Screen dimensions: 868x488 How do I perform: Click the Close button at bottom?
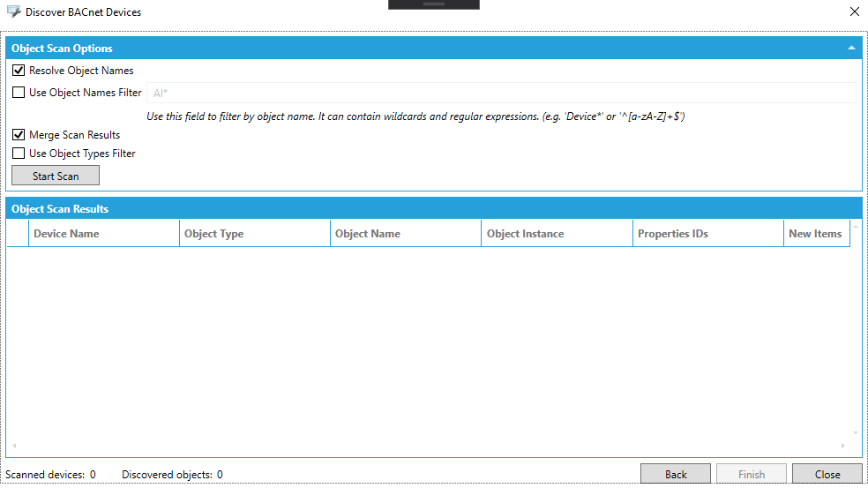point(827,474)
